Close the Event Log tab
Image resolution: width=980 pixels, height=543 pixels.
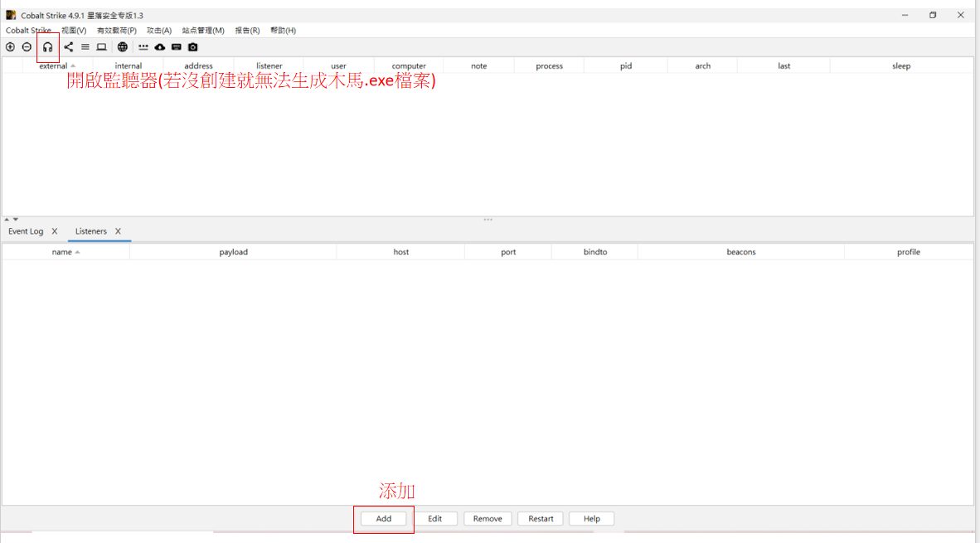pos(55,231)
